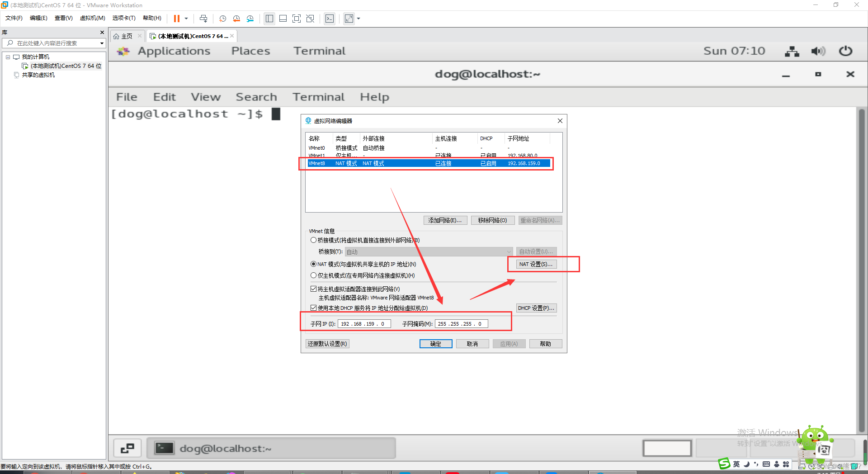Screen dimensions: 868x474
Task: Click the stretch guest display icon
Action: click(349, 19)
